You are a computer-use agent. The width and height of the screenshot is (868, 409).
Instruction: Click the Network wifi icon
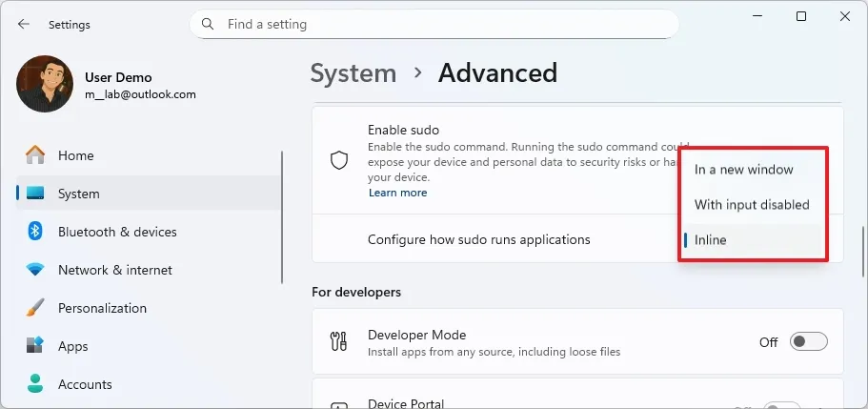point(35,270)
